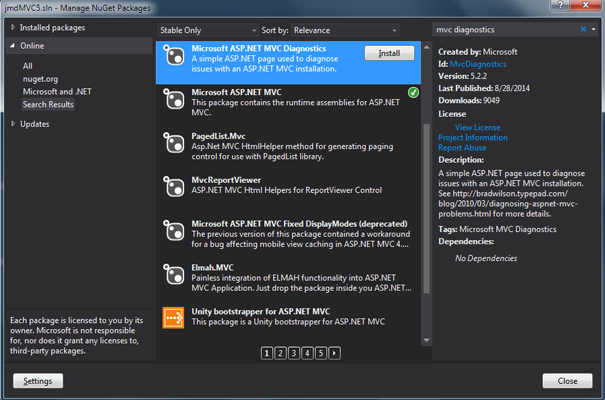Select the Search Results entry
The image size is (605, 400).
[x=48, y=105]
